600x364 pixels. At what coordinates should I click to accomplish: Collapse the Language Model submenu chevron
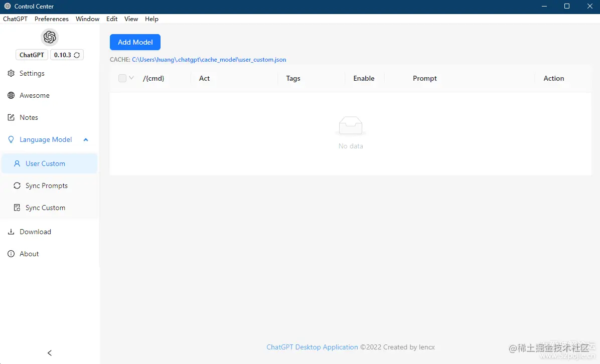86,140
